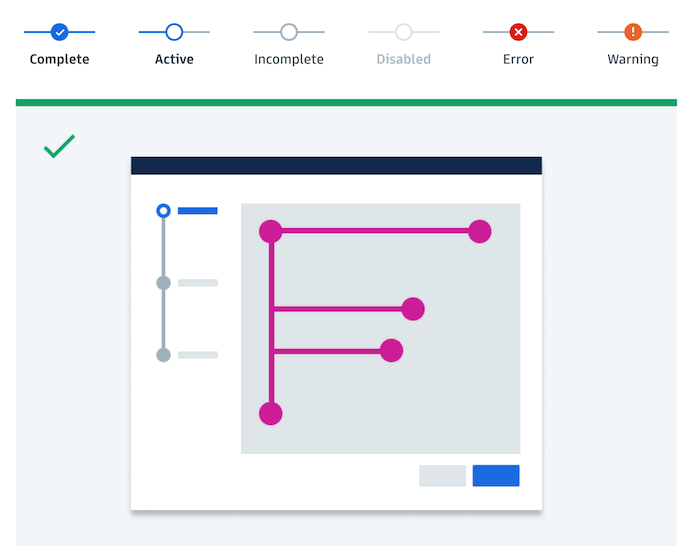The width and height of the screenshot is (700, 560).
Task: Click the blue primary button in mockup
Action: [x=496, y=476]
